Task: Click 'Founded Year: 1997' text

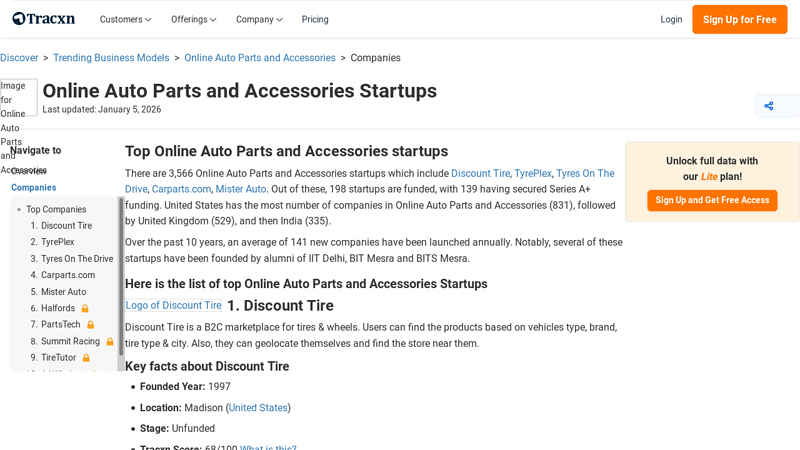Action: (185, 387)
